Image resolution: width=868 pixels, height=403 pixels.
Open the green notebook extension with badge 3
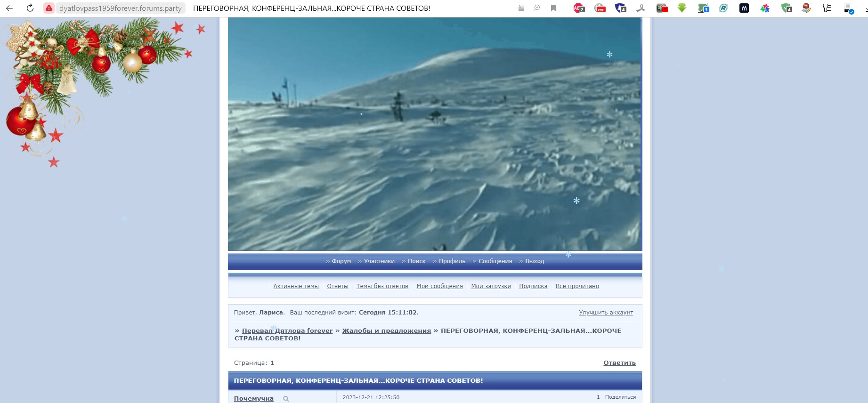(703, 8)
